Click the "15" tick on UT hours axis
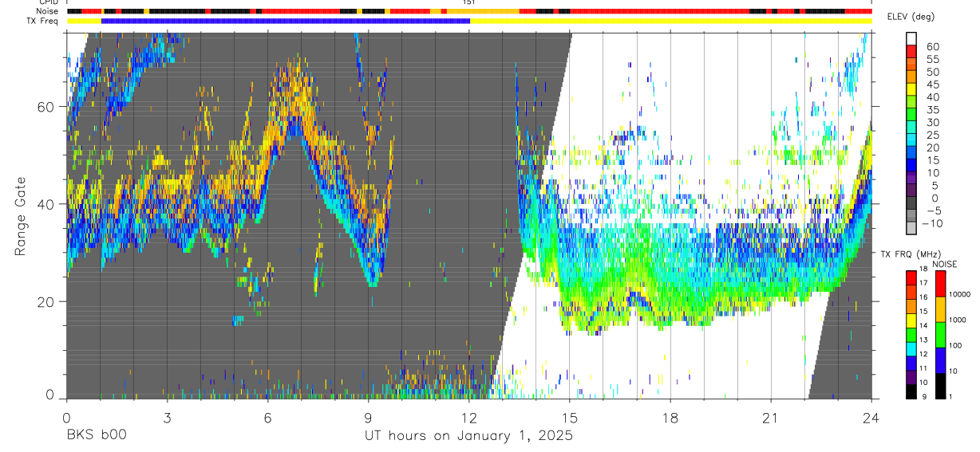Image resolution: width=980 pixels, height=452 pixels. (x=570, y=417)
